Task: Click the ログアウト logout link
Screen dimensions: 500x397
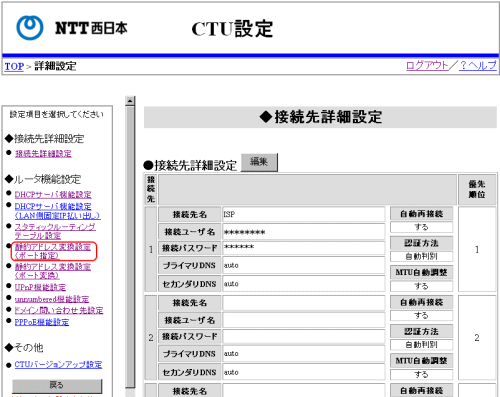Action: [x=427, y=65]
